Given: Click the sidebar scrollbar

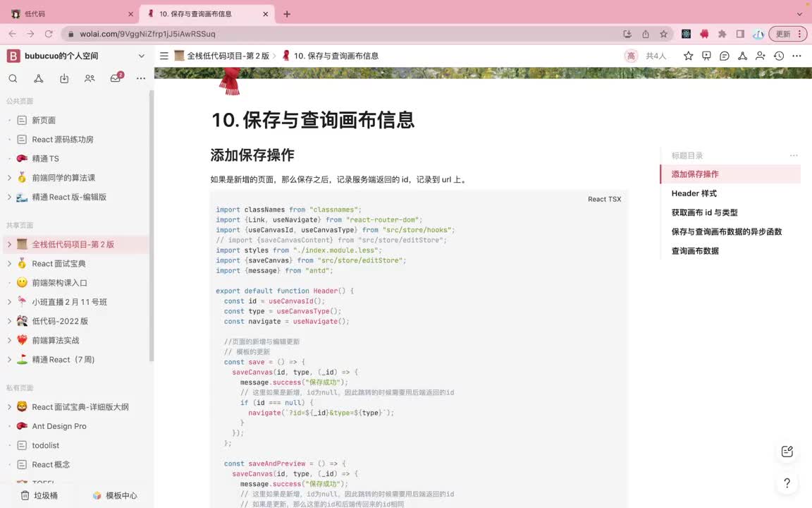Looking at the screenshot, I should coord(152,226).
